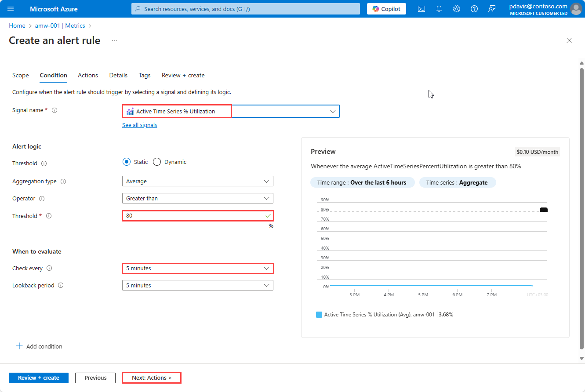Expand the Operator dropdown
The image size is (585, 392).
click(197, 199)
